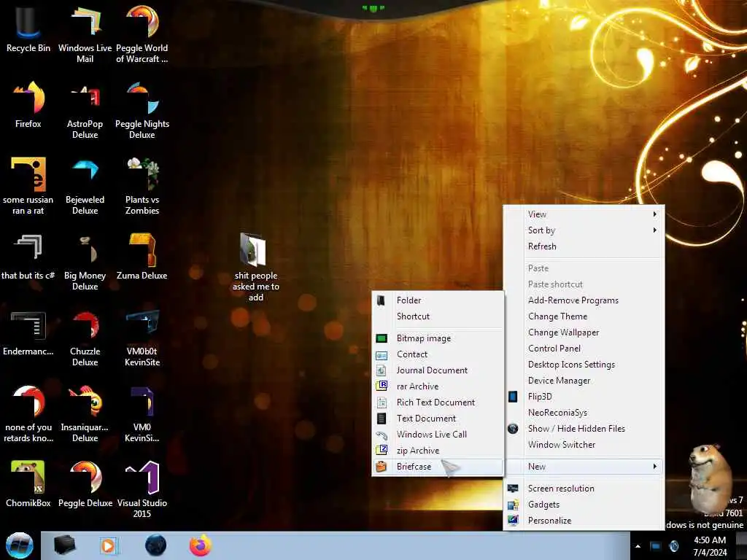Screen dimensions: 747x560
Task: Select the 'some russian ran a rat' icon
Action: (x=28, y=186)
